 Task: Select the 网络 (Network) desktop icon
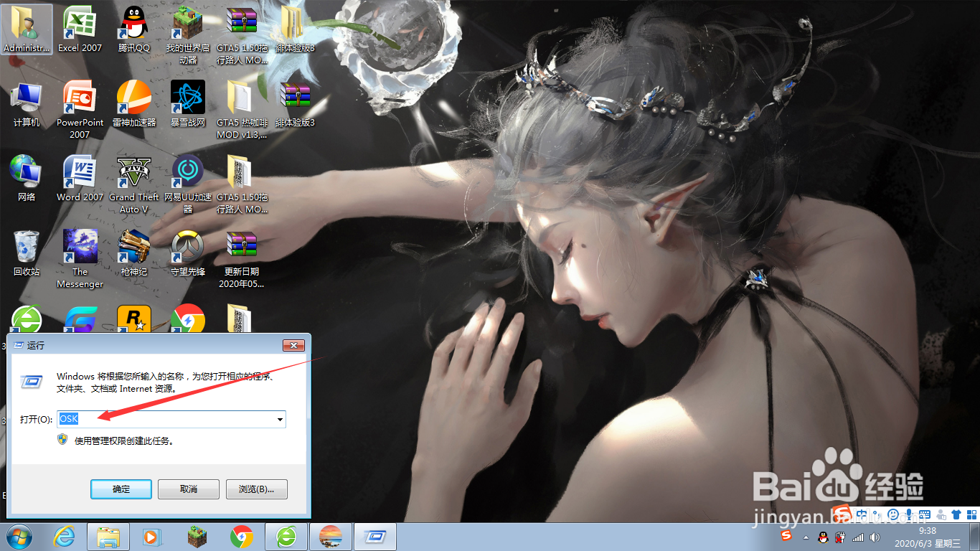[x=27, y=179]
